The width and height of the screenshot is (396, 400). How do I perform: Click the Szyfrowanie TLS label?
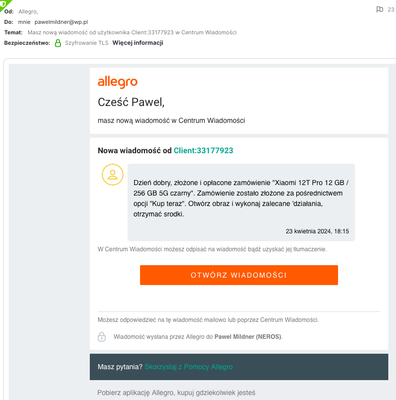[87, 43]
